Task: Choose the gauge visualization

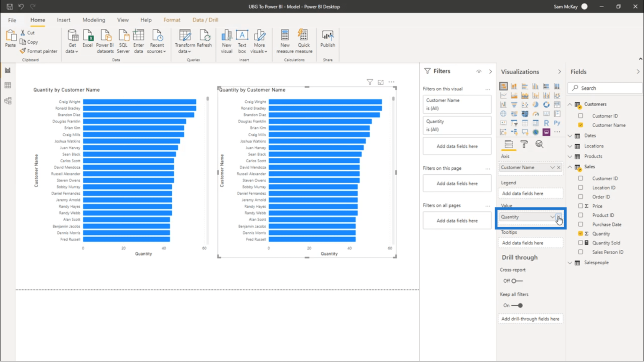Action: (536, 114)
